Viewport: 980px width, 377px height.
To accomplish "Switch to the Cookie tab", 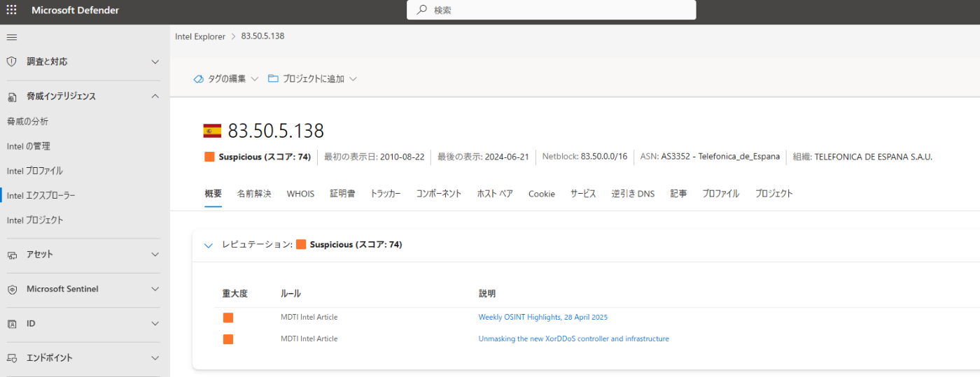I will coord(542,194).
